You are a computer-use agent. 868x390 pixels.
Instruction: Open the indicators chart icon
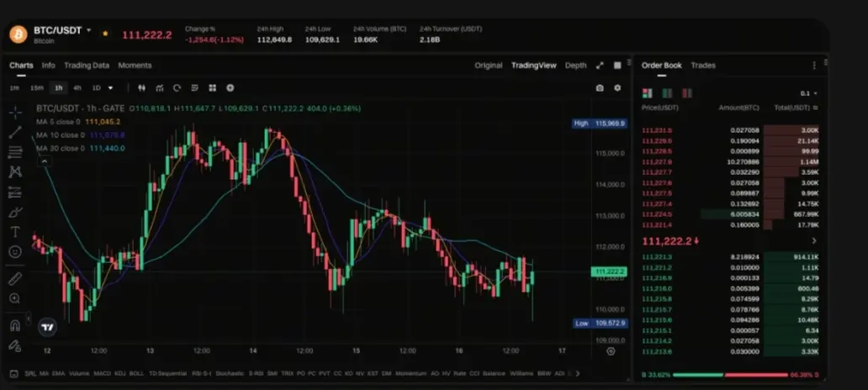(160, 88)
